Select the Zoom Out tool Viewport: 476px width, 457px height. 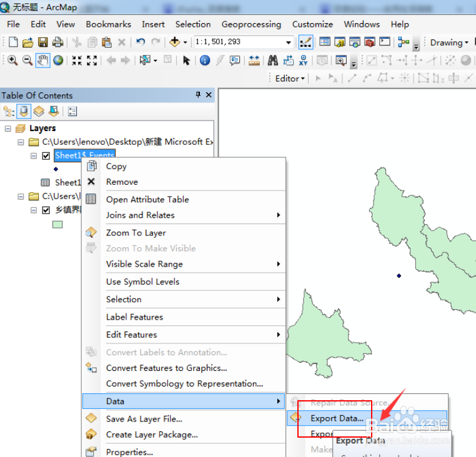27,60
